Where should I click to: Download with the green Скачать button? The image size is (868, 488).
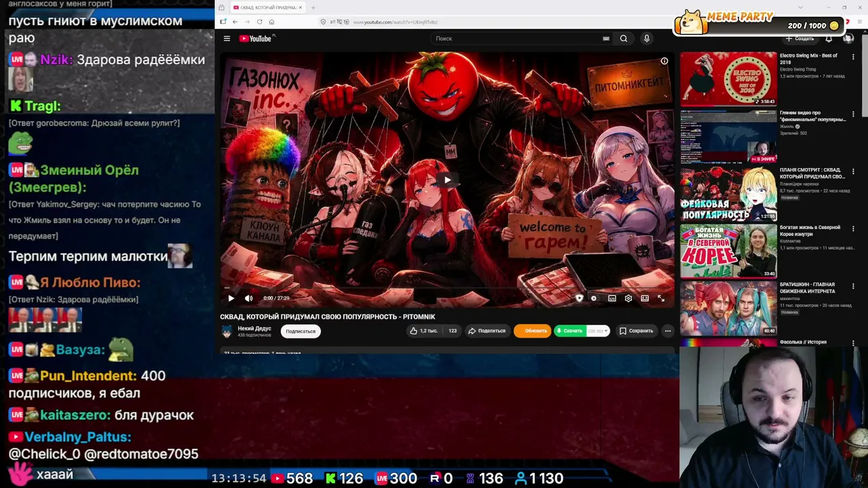[570, 331]
